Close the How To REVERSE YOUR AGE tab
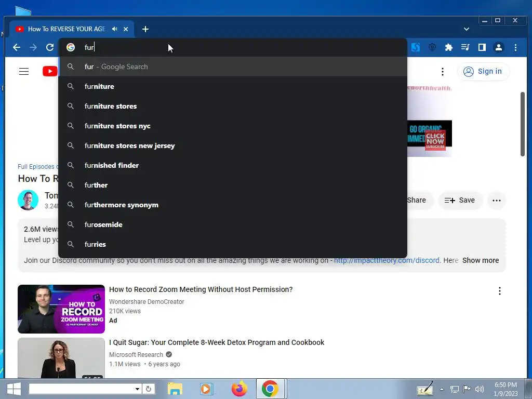Image resolution: width=532 pixels, height=399 pixels. pyautogui.click(x=126, y=29)
